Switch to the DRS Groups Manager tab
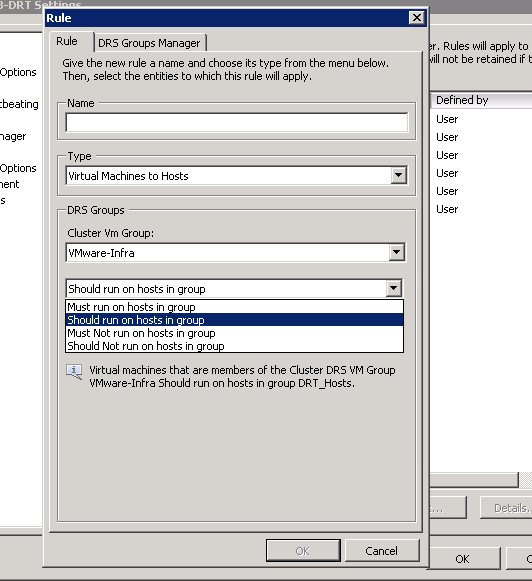The width and height of the screenshot is (532, 581). pos(149,43)
